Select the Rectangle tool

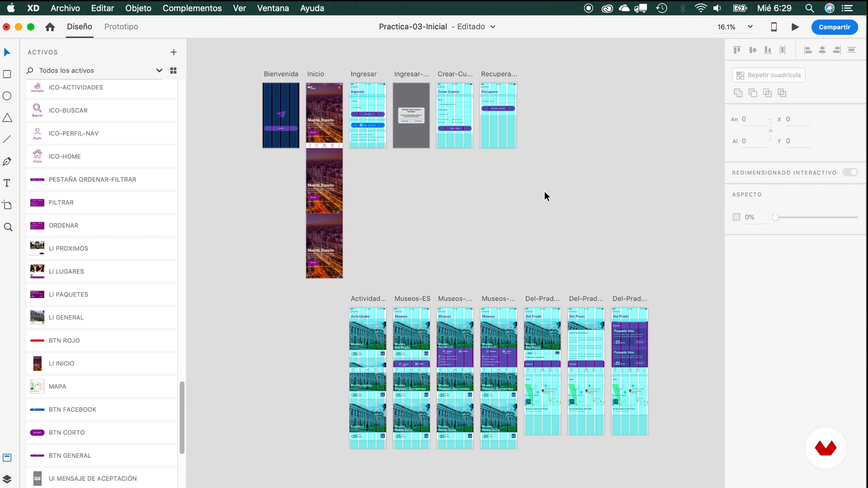(x=7, y=74)
